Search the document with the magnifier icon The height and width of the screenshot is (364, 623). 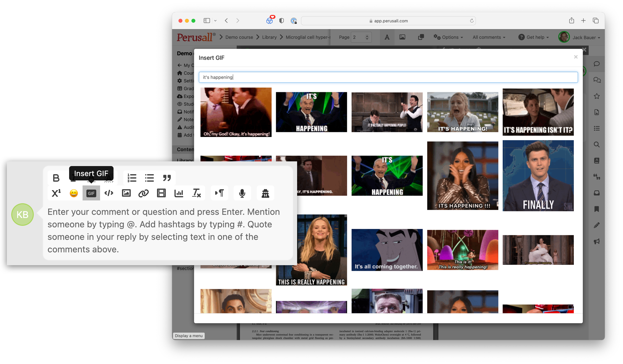[597, 144]
